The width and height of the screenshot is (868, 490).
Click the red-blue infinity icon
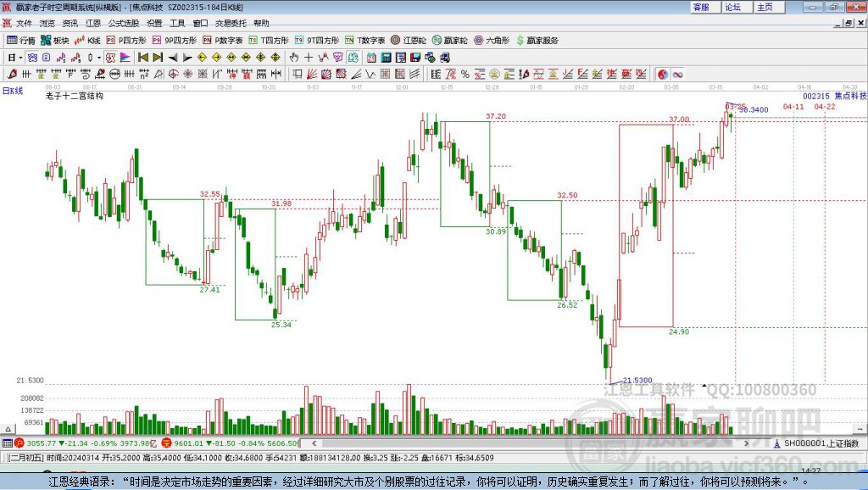pyautogui.click(x=677, y=74)
